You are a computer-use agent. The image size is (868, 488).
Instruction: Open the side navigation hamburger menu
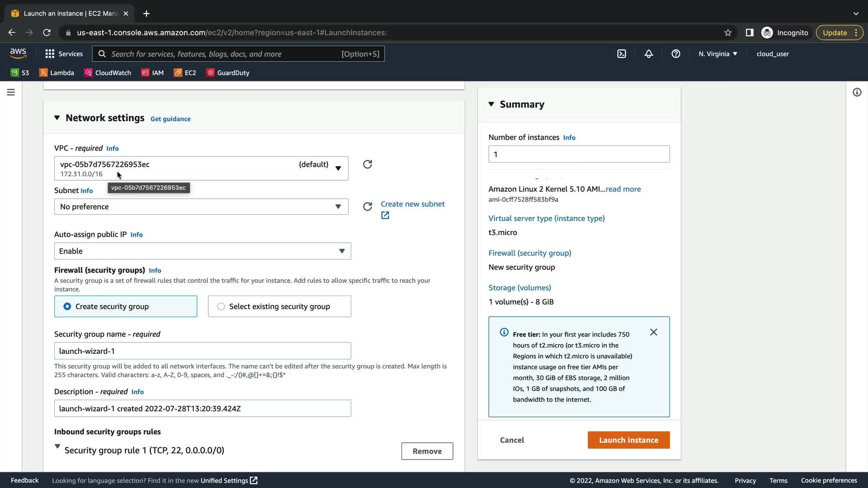[11, 92]
